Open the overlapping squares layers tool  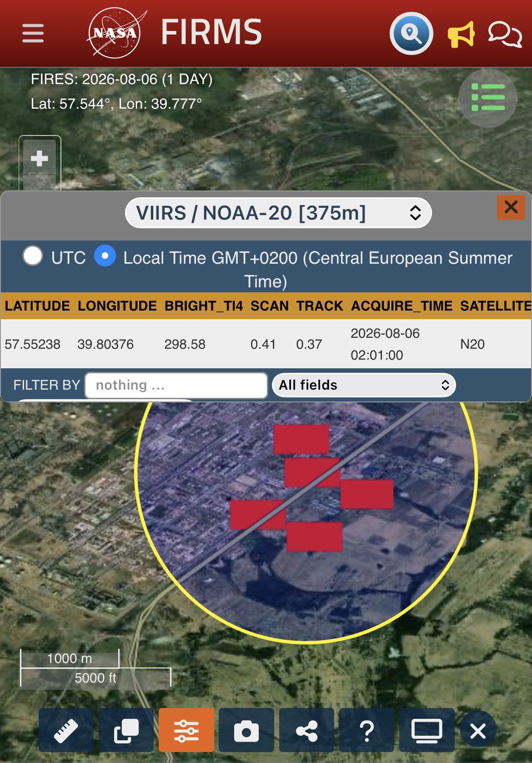click(126, 730)
